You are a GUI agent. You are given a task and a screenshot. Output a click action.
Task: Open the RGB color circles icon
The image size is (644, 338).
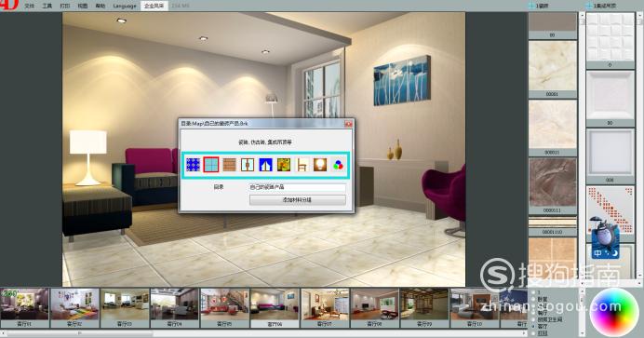point(338,165)
